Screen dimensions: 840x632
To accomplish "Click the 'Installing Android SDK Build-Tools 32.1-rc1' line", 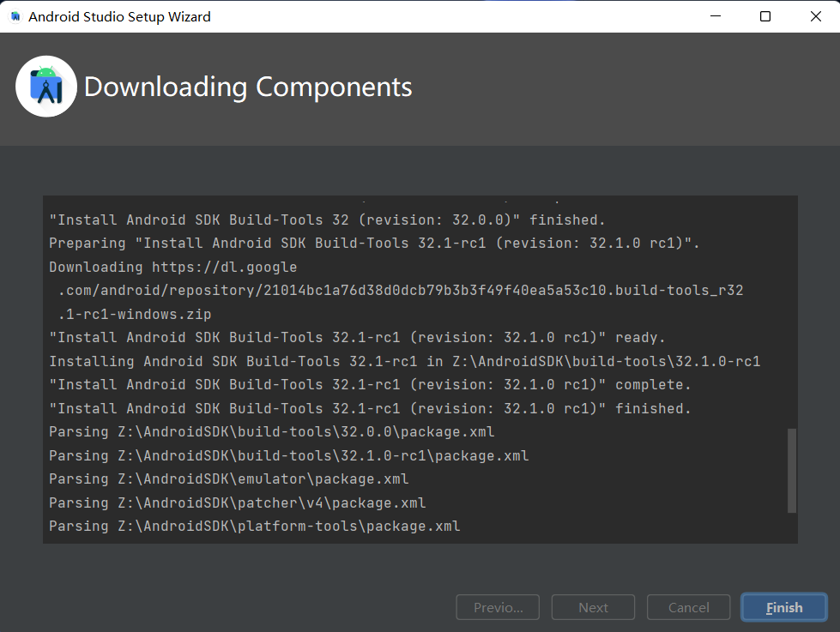I will 404,361.
